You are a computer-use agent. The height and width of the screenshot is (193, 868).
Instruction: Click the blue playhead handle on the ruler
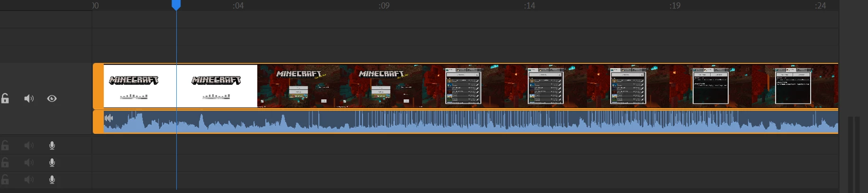[176, 5]
